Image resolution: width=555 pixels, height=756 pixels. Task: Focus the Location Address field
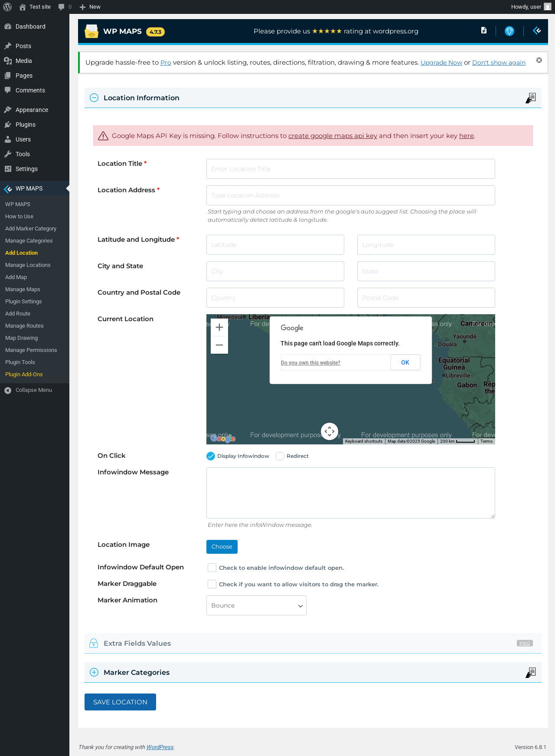coord(351,195)
